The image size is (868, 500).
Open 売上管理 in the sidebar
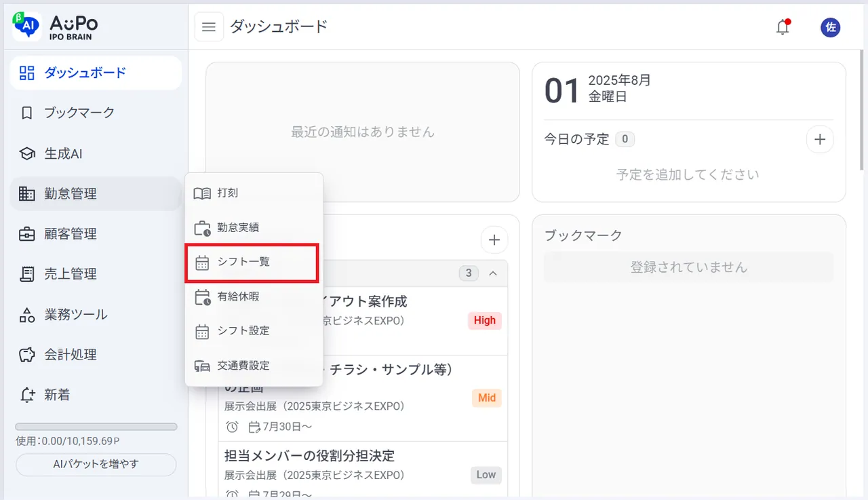click(96, 274)
